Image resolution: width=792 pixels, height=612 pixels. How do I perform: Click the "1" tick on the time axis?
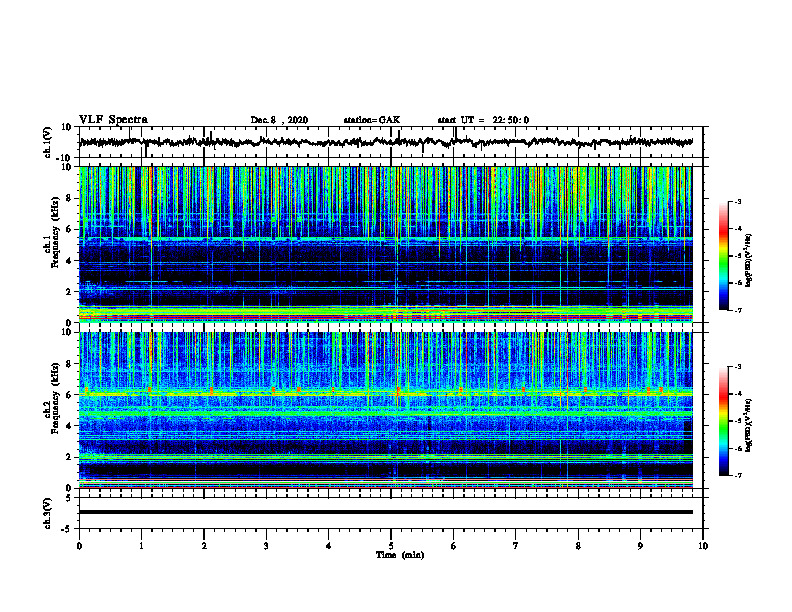(141, 546)
